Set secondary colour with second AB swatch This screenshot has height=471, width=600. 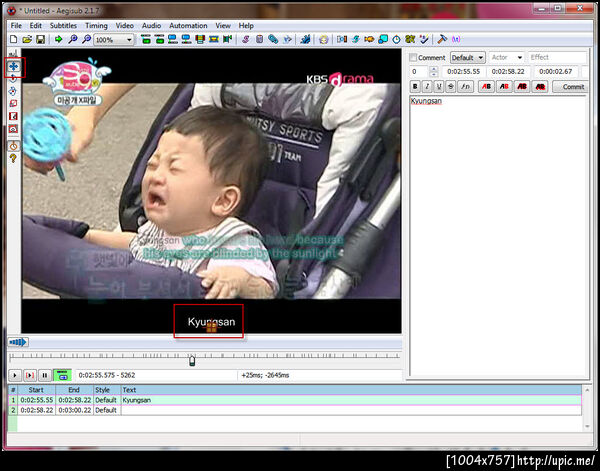click(x=504, y=86)
